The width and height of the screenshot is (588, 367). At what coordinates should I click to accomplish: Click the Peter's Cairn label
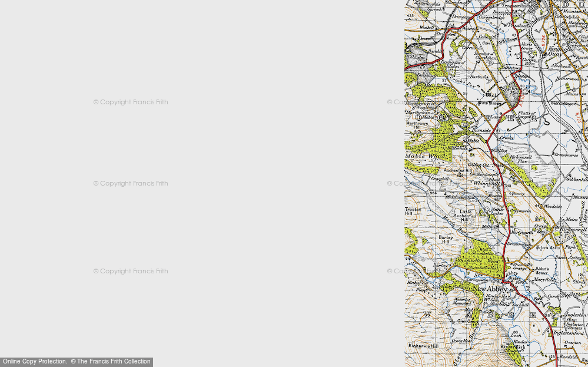548,247
